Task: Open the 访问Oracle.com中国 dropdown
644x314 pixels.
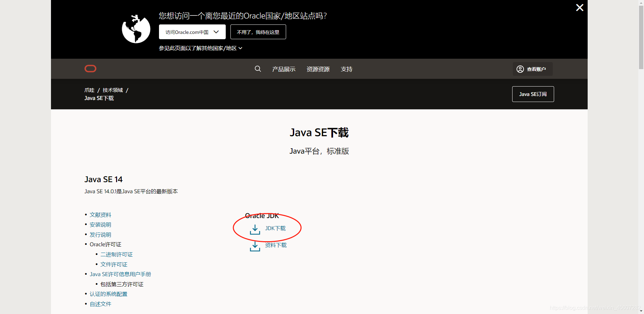Action: (192, 32)
